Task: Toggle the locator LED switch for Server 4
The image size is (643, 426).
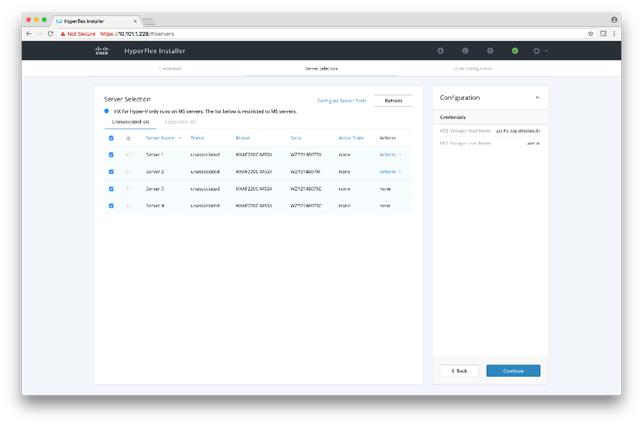Action: [129, 206]
